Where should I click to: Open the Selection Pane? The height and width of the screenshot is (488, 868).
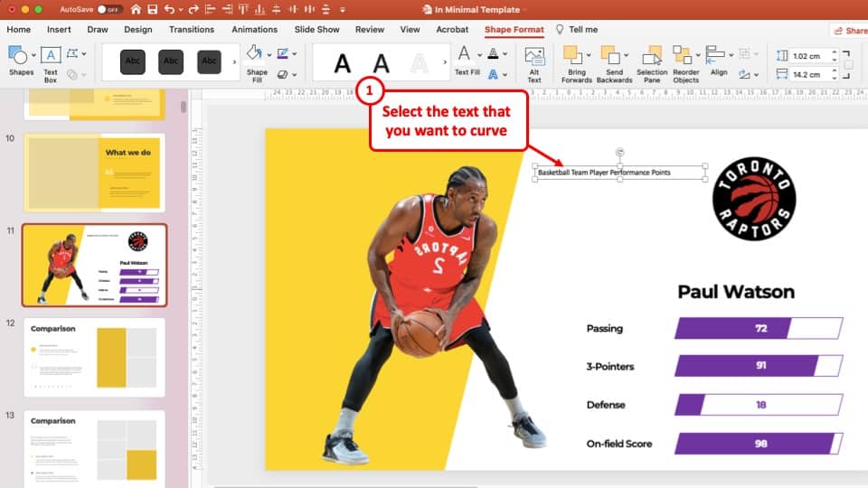point(652,64)
